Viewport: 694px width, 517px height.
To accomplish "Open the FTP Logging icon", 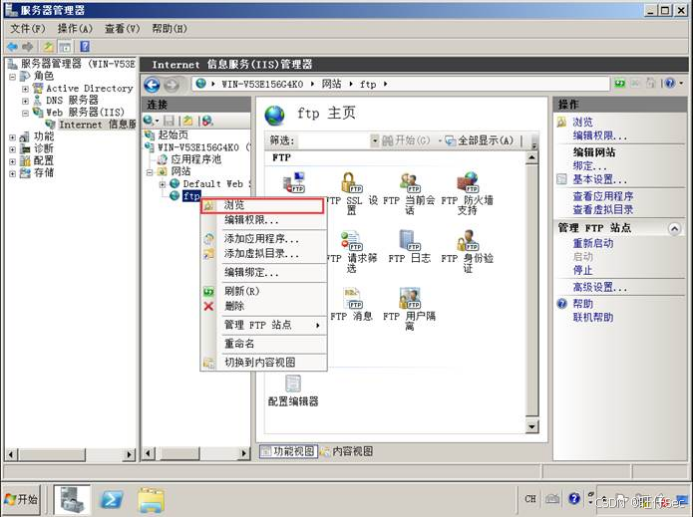I will pos(409,247).
